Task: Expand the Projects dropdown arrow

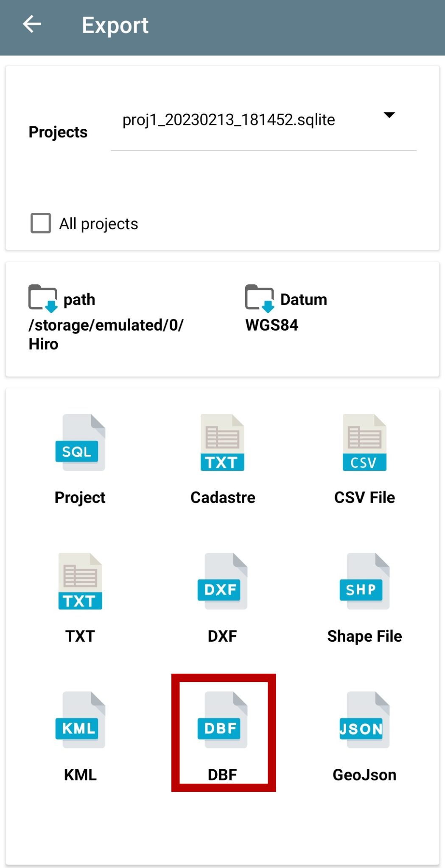Action: (389, 115)
